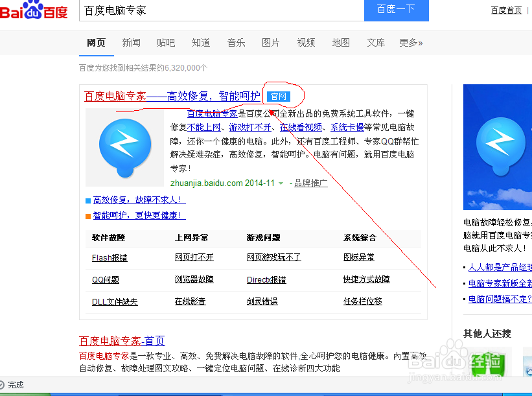The height and width of the screenshot is (396, 532).
Task: Switch to the 地图 tab
Action: (341, 43)
